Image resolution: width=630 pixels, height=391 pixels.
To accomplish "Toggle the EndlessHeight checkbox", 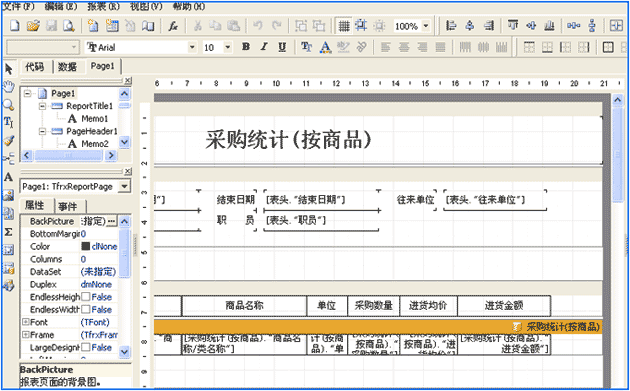I will (x=85, y=297).
